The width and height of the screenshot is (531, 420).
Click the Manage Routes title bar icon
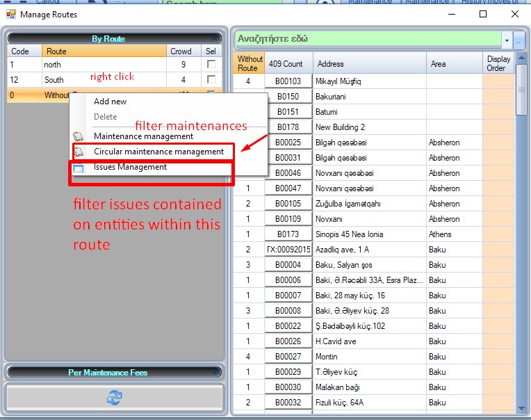10,14
